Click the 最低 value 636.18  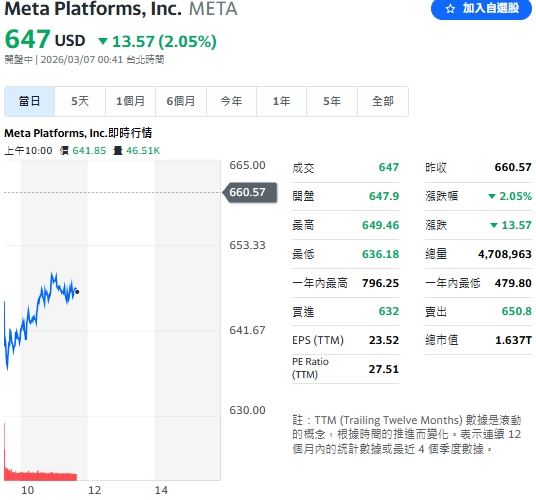click(380, 254)
